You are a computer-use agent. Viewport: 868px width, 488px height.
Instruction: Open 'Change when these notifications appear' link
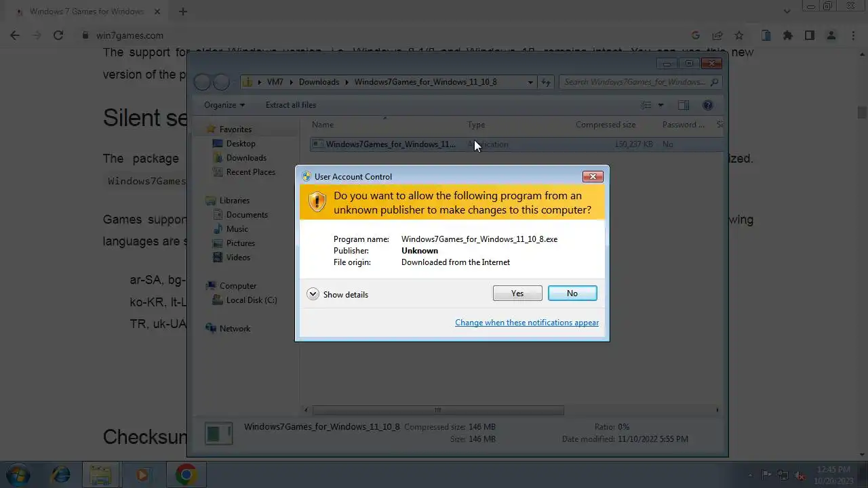[x=527, y=323]
